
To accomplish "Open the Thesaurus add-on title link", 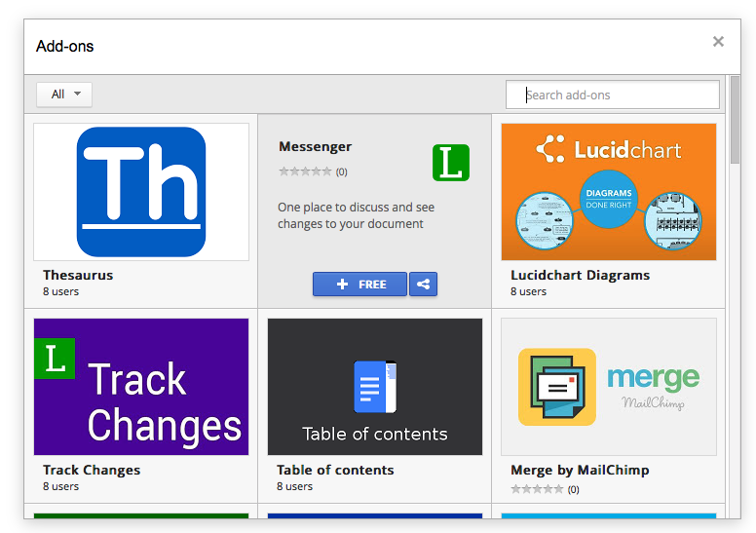I will (78, 276).
